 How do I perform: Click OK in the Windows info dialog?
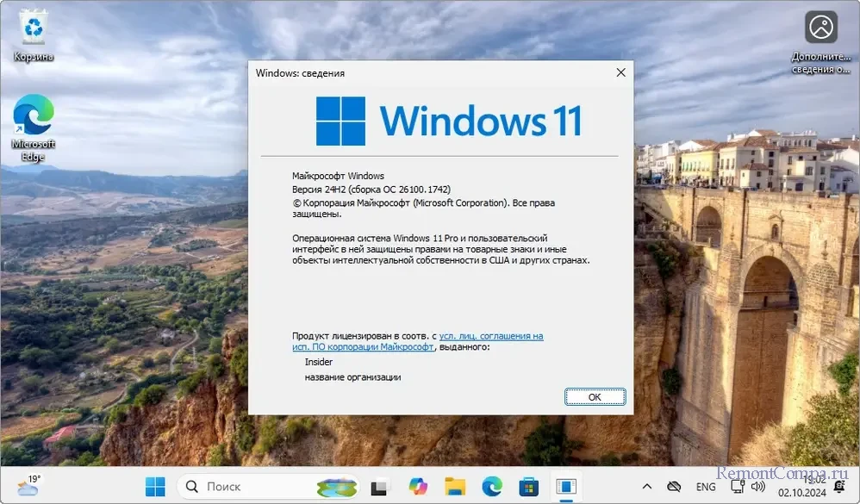tap(595, 397)
